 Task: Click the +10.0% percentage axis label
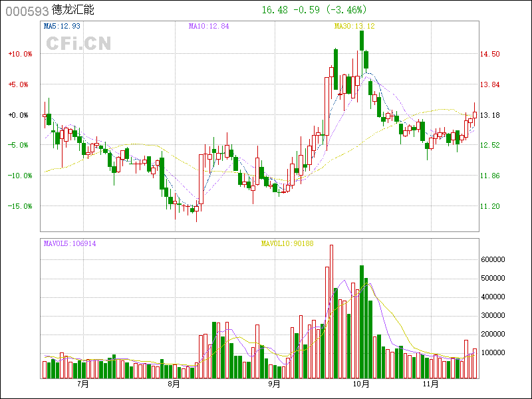[x=20, y=55]
